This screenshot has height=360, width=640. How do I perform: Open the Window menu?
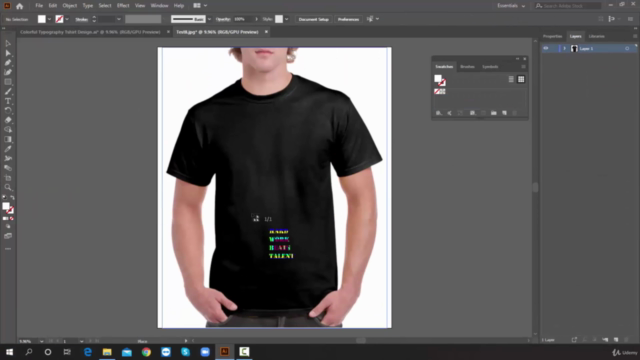tap(159, 6)
